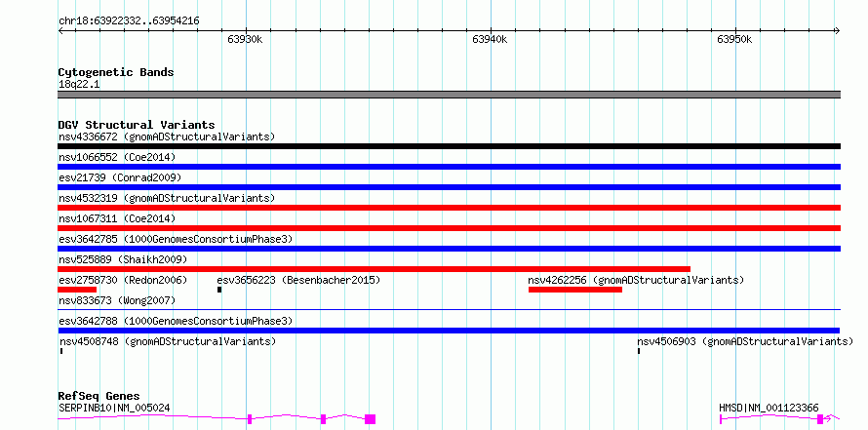Click the black nsv4336672 variant bar
The height and width of the screenshot is (430, 868).
(x=449, y=146)
